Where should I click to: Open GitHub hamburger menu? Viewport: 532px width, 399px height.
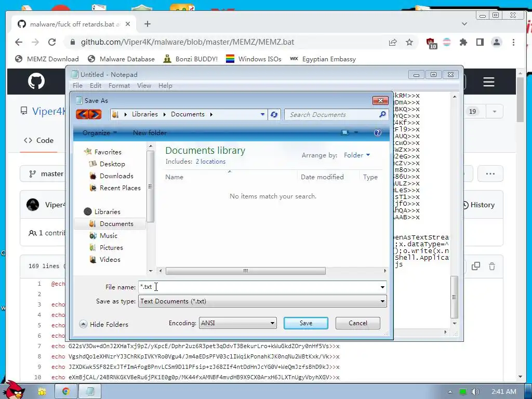point(488,82)
